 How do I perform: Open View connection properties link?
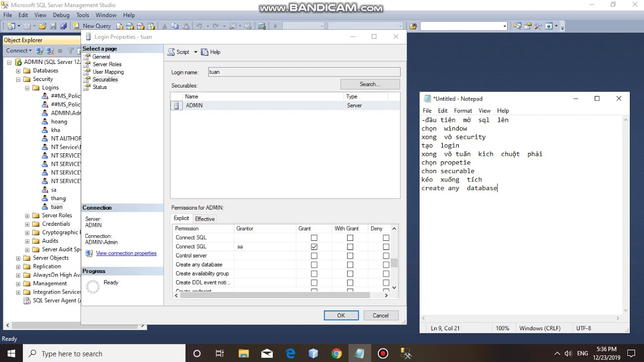click(126, 253)
